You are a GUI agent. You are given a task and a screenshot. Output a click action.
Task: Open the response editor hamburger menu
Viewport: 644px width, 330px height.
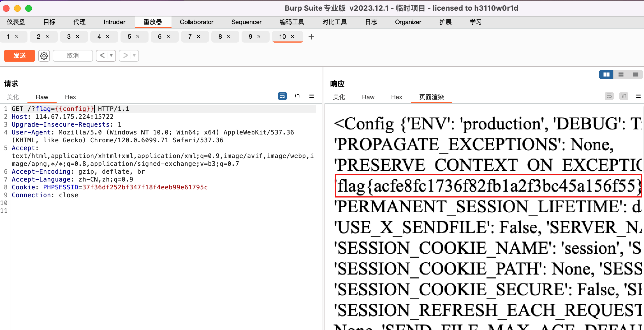point(639,96)
